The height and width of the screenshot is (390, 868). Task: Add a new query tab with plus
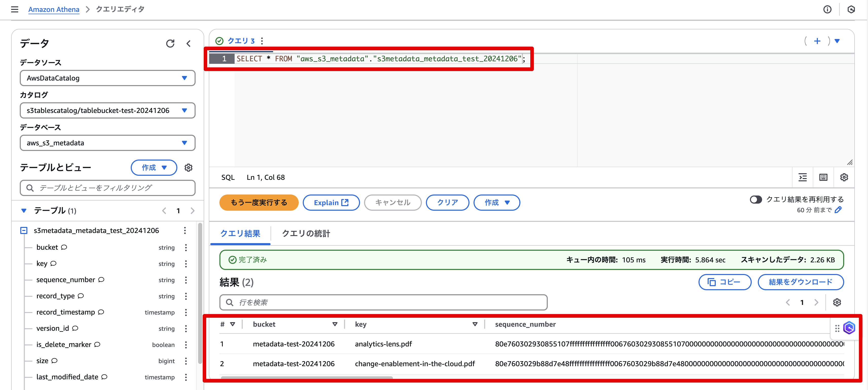tap(817, 41)
